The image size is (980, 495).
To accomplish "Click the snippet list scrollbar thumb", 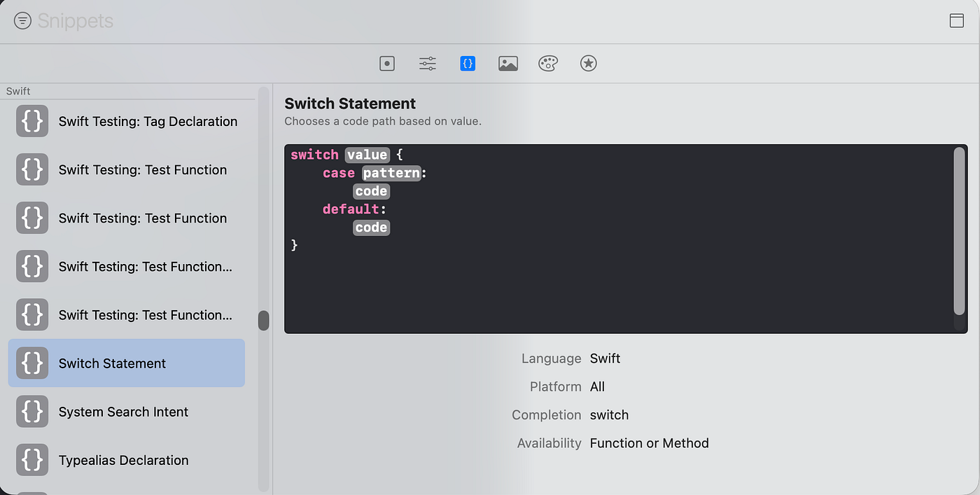I will coord(264,321).
